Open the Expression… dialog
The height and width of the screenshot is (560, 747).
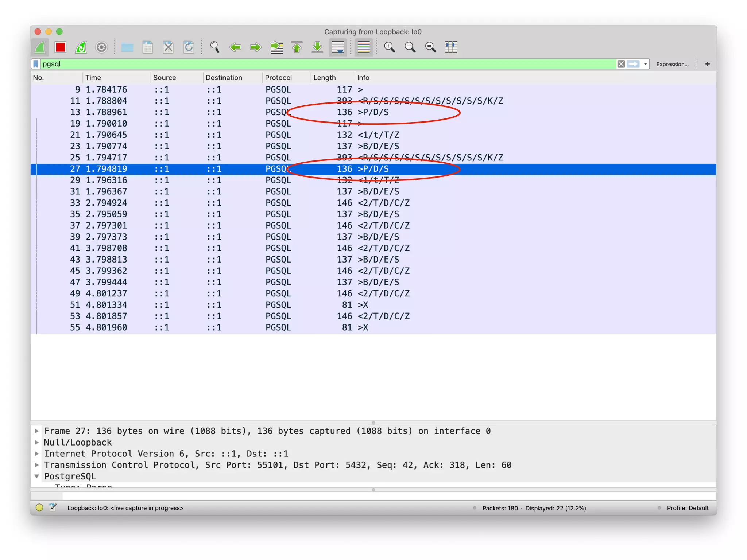tap(672, 64)
